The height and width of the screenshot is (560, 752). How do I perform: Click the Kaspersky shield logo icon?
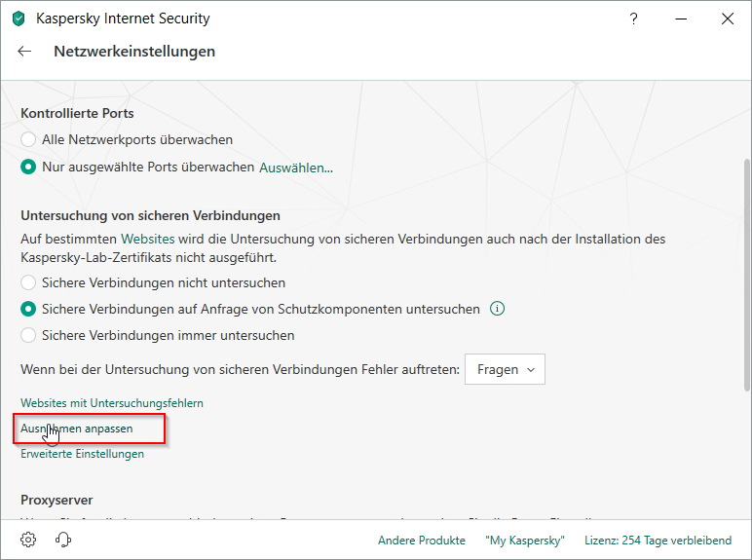coord(18,19)
